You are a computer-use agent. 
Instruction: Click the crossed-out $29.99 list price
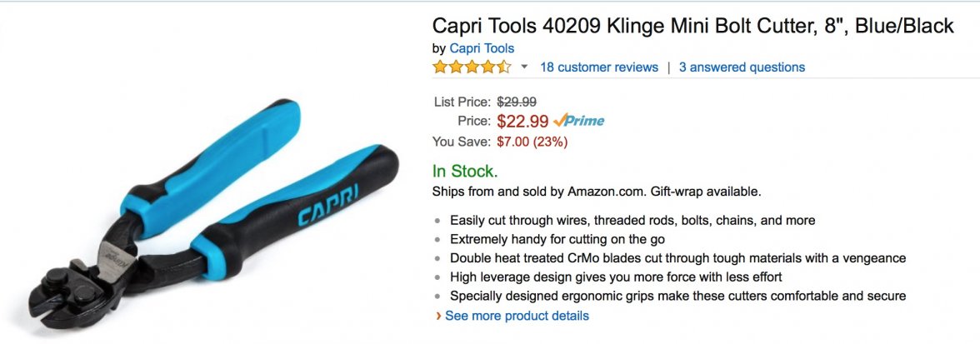tap(517, 102)
